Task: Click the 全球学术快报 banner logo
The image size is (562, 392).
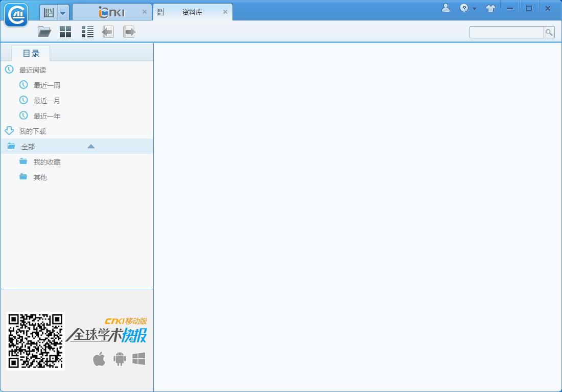Action: pos(106,335)
